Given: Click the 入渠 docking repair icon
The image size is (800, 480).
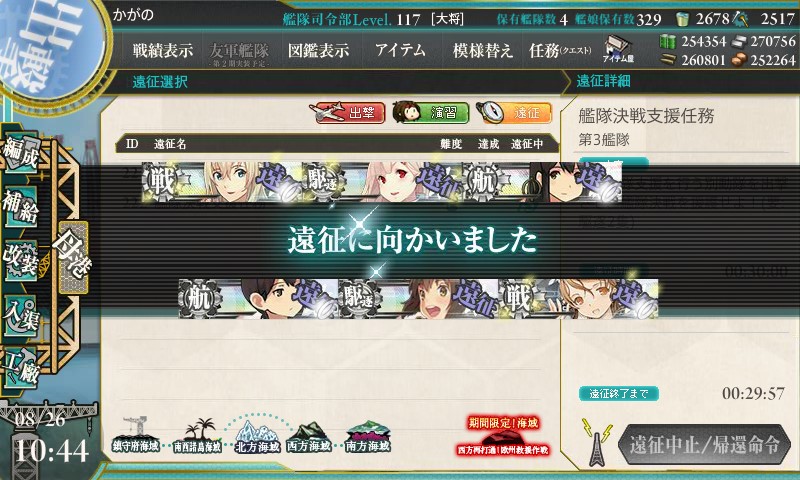Looking at the screenshot, I should point(21,316).
